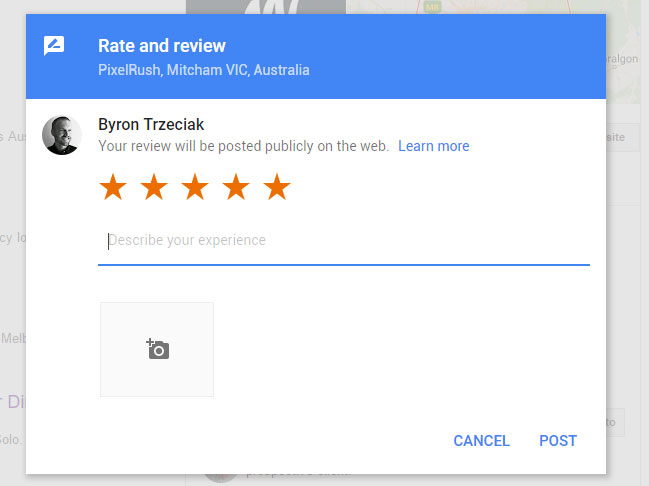The width and height of the screenshot is (649, 486).
Task: Click Byron Trzeciak's profile avatar
Action: pos(61,135)
